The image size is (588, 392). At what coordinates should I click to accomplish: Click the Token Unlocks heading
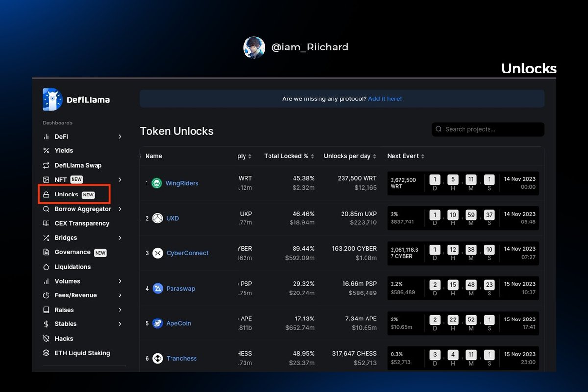point(176,131)
